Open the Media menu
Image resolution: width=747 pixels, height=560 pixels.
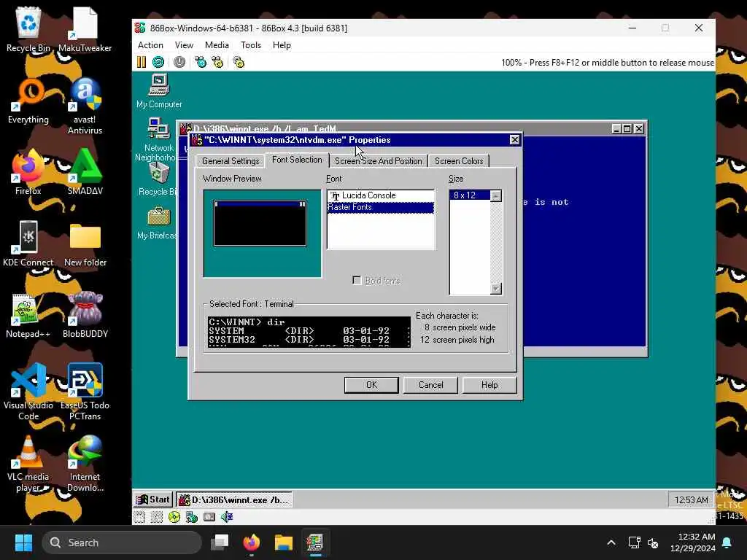[x=217, y=45]
